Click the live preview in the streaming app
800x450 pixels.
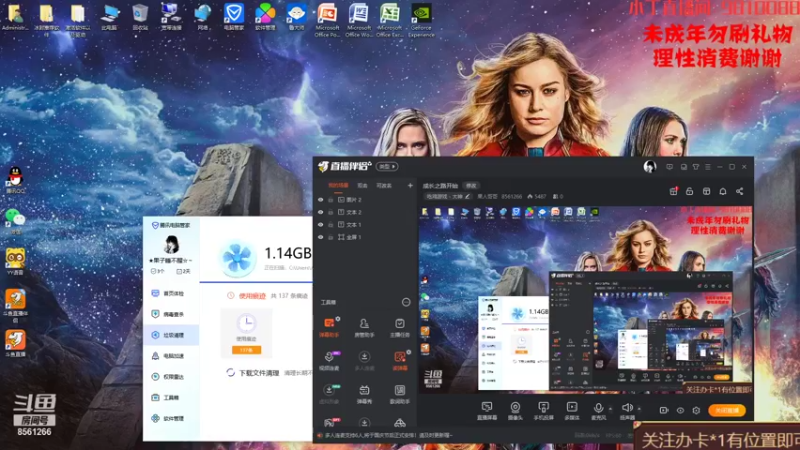(585, 299)
